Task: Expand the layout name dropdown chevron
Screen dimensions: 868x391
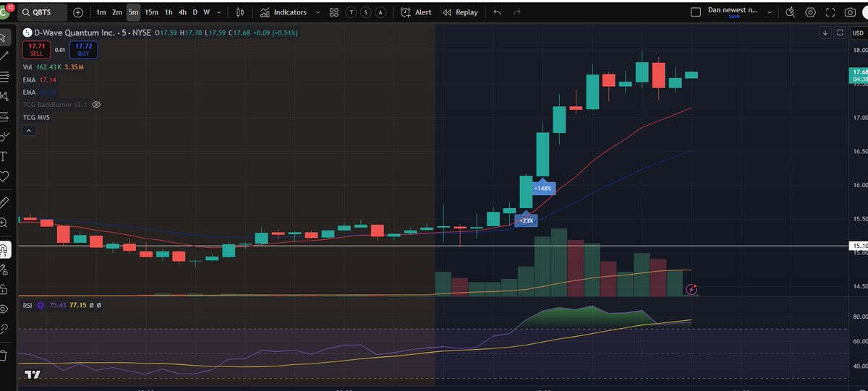Action: point(770,12)
